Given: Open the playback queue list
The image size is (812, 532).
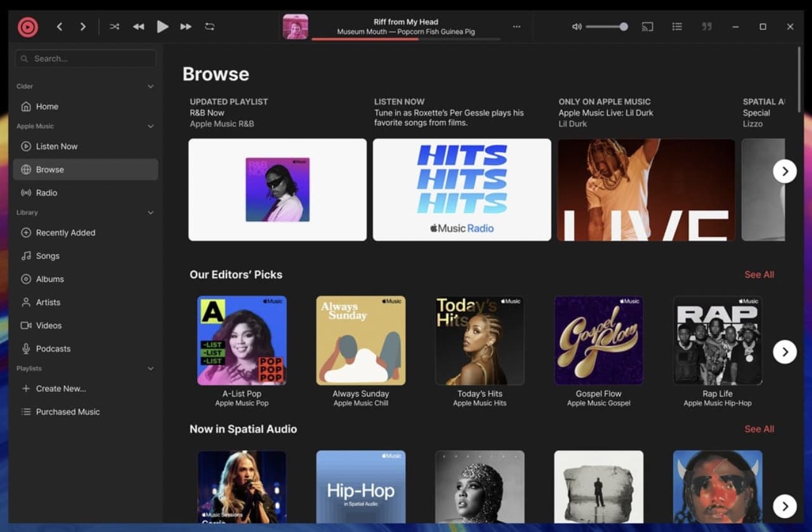Looking at the screenshot, I should (x=677, y=27).
